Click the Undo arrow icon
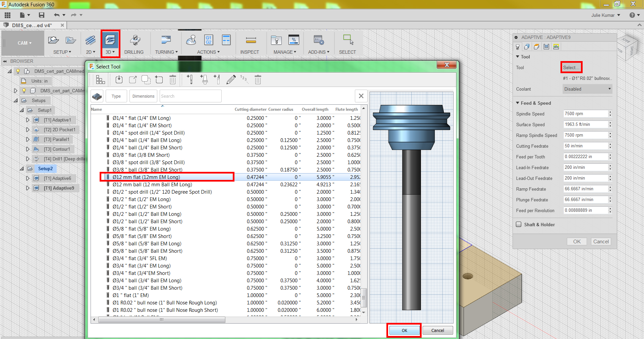The image size is (644, 339). tap(56, 15)
